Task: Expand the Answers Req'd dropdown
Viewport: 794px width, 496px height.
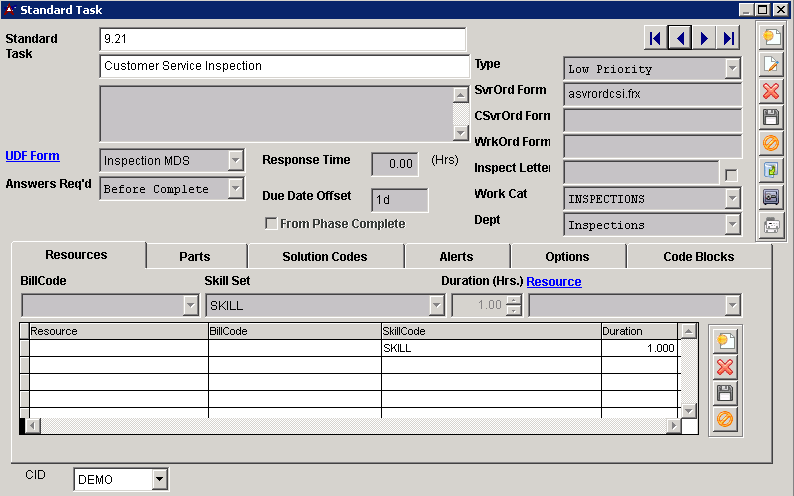Action: pyautogui.click(x=235, y=189)
